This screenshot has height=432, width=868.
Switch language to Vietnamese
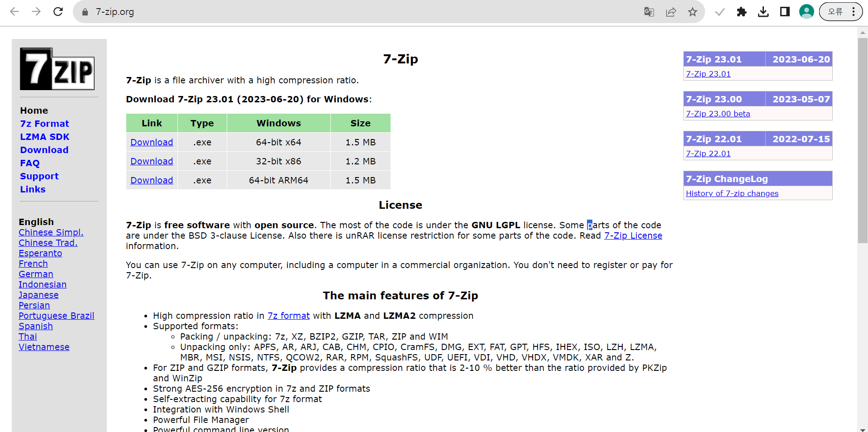click(44, 347)
